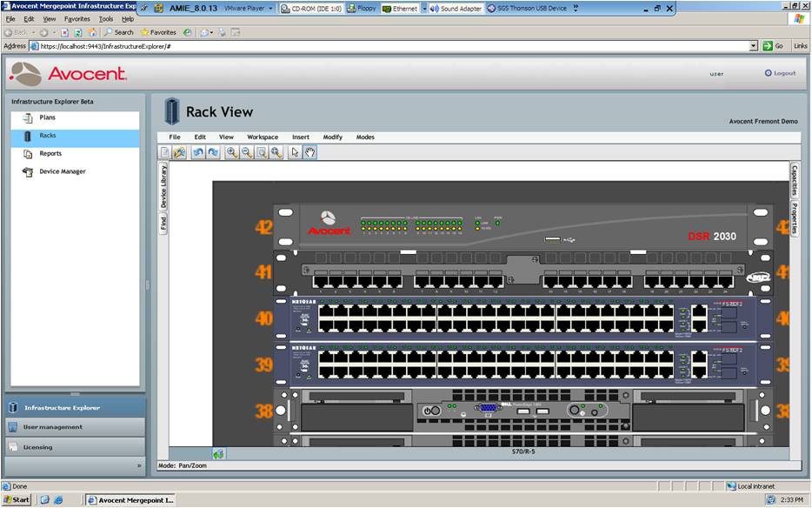Click the Redo arrow in rack toolbar
812x508 pixels.
coord(213,152)
